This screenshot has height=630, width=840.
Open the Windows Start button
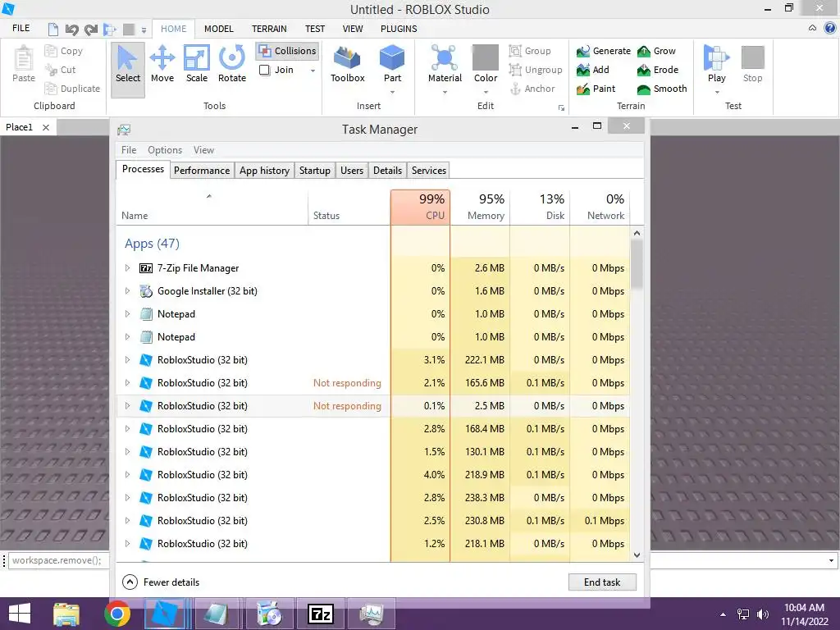(x=20, y=614)
